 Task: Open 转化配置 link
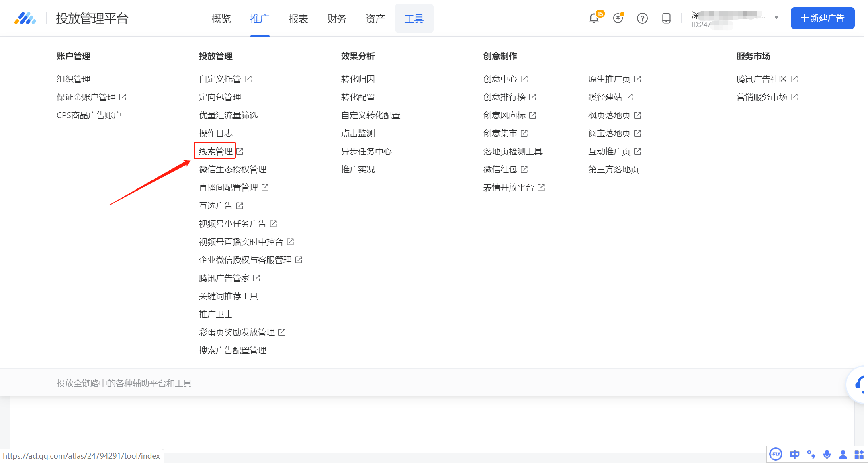pos(358,97)
